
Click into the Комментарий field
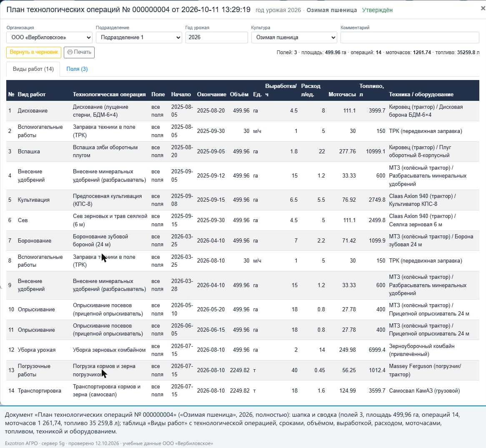point(410,38)
